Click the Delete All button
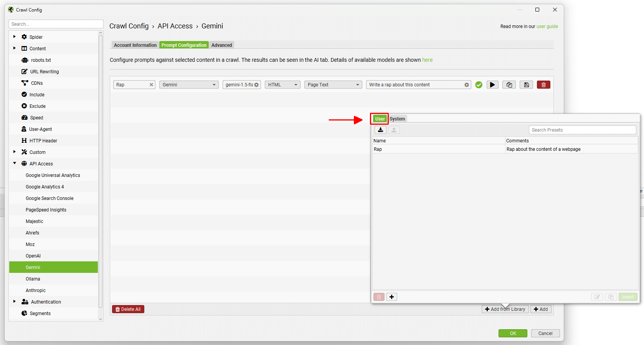644x345 pixels. coord(128,309)
